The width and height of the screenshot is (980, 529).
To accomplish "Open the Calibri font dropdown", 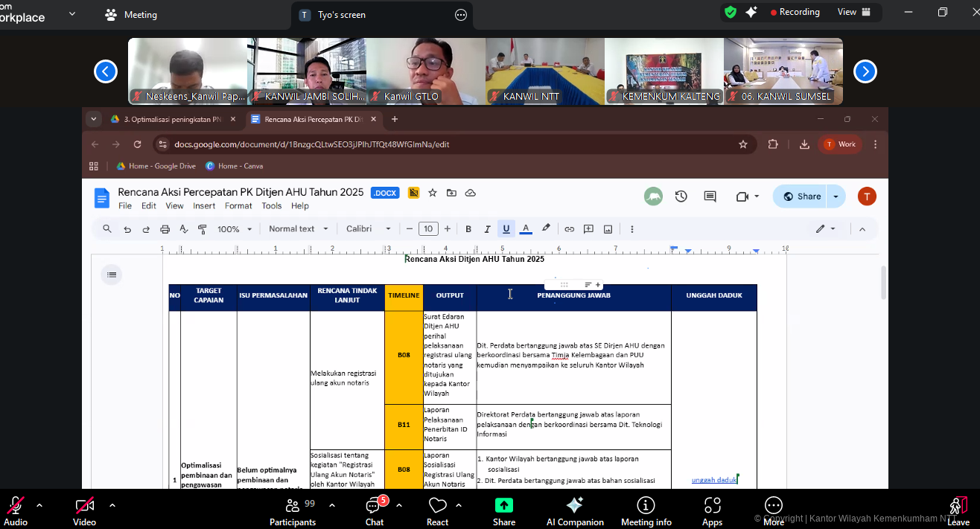I will [369, 229].
